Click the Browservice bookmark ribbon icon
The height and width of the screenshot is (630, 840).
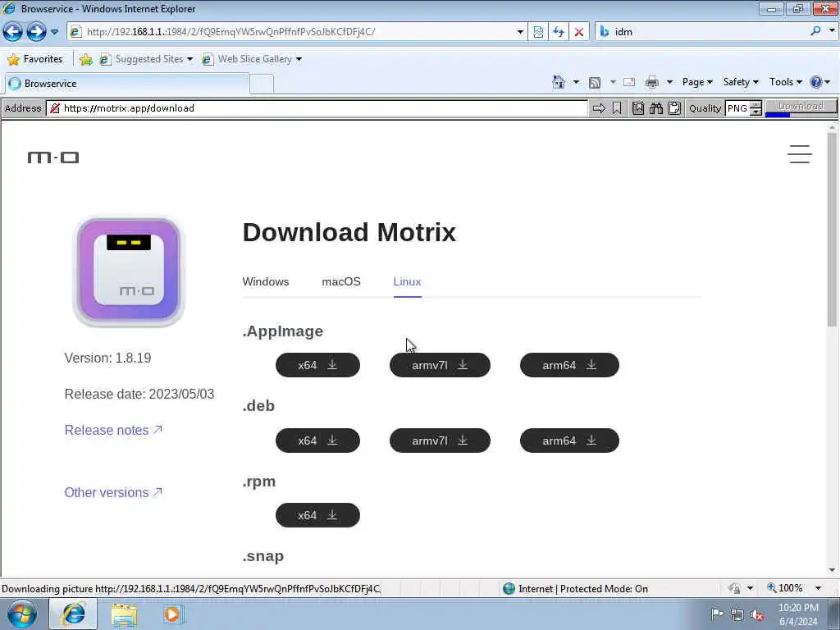click(617, 109)
